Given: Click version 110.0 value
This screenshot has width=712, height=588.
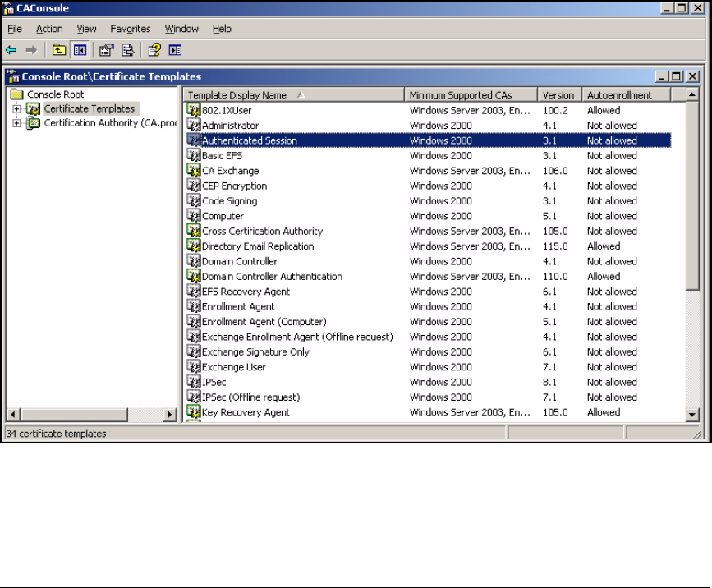Looking at the screenshot, I should click(x=555, y=276).
